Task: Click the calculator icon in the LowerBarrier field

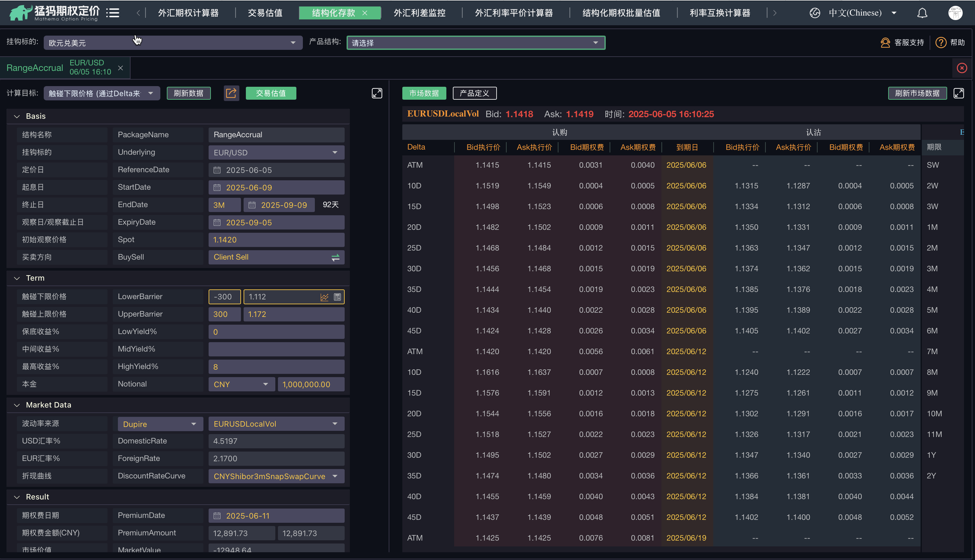Action: [x=338, y=297]
